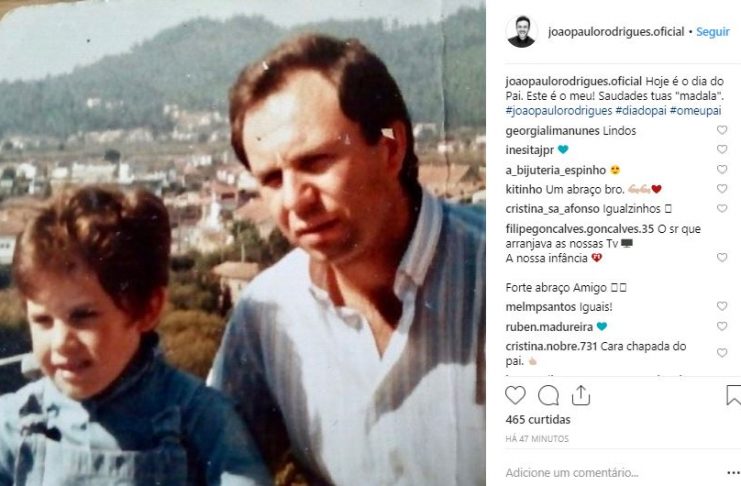Viewport: 741px width, 486px height.
Task: Save the post with the bookmark icon
Action: 733,395
